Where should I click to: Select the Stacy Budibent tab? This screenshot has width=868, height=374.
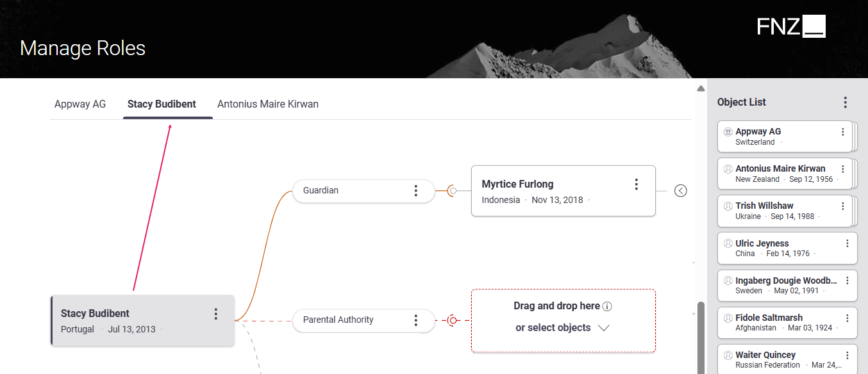162,104
